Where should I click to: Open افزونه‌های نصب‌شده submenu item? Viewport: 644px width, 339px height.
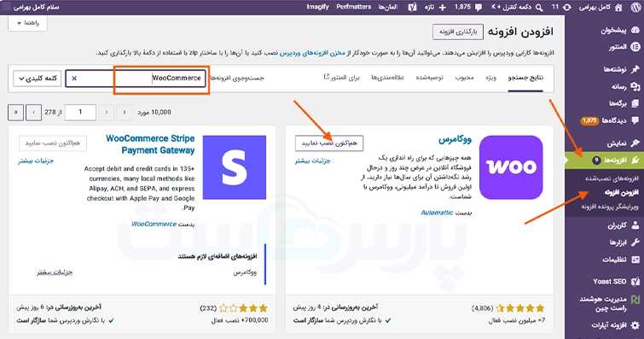pyautogui.click(x=612, y=178)
